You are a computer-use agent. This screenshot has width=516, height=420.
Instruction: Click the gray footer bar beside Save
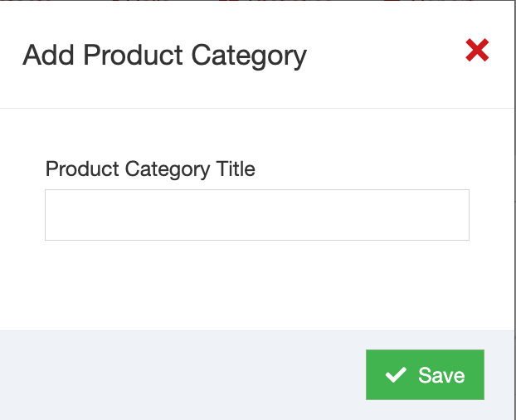click(x=183, y=375)
